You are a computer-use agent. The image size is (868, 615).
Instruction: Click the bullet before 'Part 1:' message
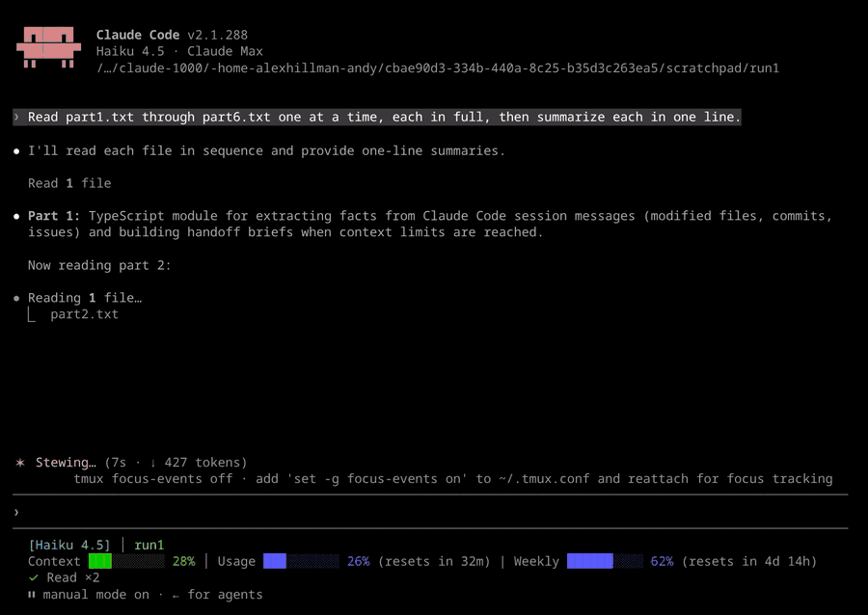[x=16, y=216]
